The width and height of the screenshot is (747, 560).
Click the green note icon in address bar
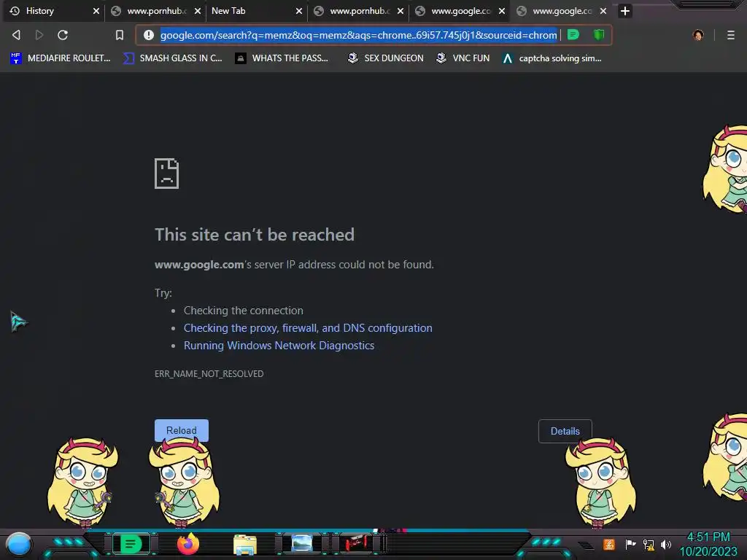tap(573, 35)
